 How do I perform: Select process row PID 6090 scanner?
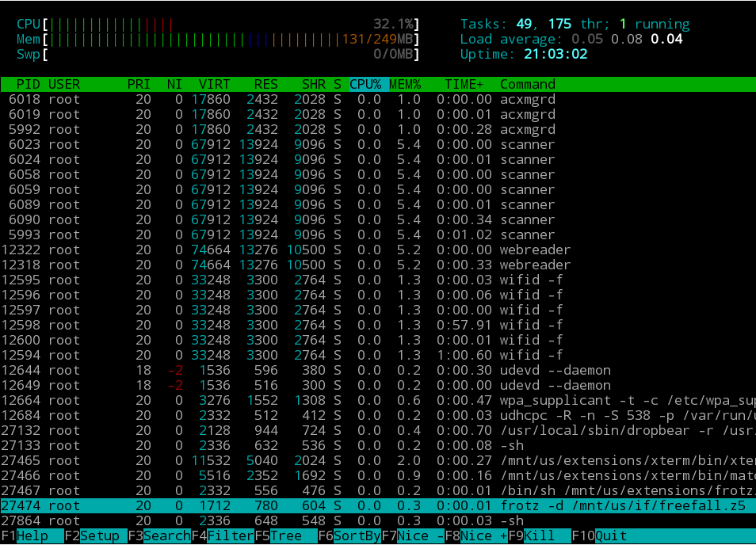pyautogui.click(x=378, y=219)
